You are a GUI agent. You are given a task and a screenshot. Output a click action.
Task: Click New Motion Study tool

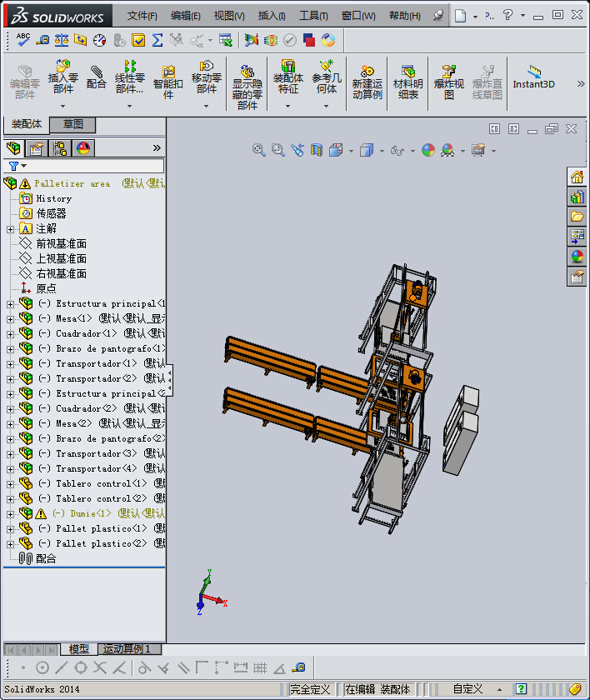tap(367, 82)
